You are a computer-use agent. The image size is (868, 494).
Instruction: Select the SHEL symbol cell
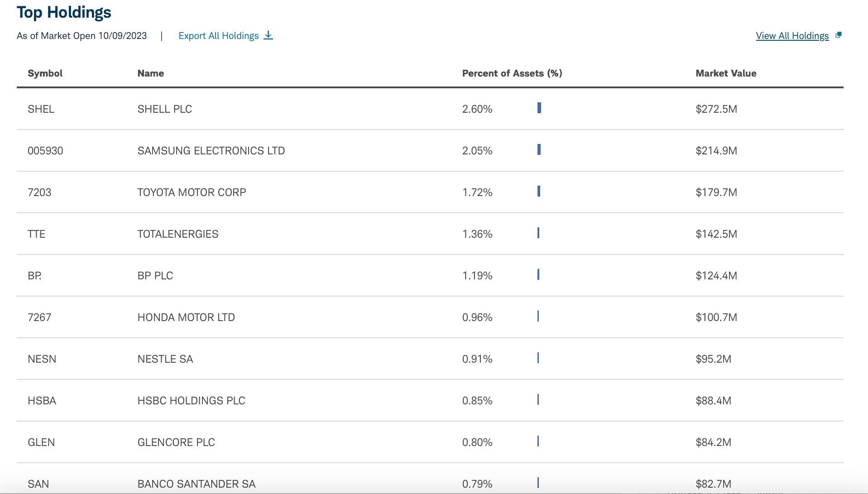[41, 109]
